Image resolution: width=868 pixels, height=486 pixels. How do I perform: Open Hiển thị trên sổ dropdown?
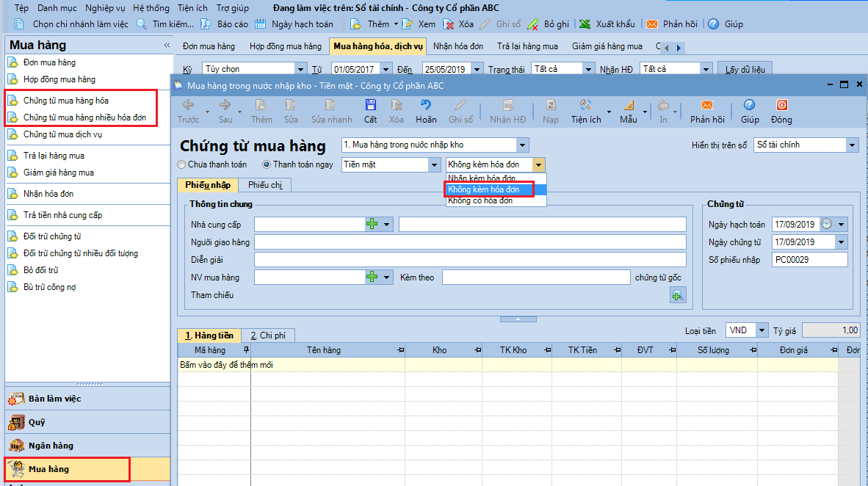pos(852,145)
